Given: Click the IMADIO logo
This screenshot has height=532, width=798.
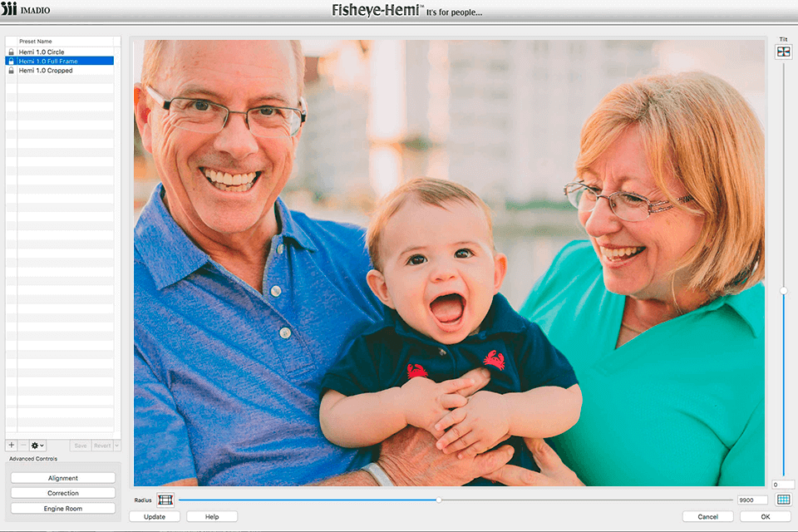Looking at the screenshot, I should pyautogui.click(x=26, y=10).
